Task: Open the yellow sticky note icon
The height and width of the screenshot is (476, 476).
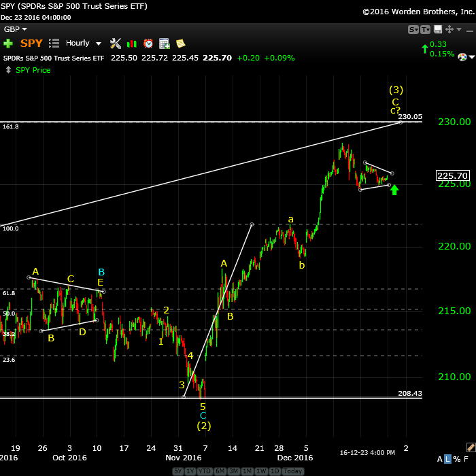Action: [181, 44]
